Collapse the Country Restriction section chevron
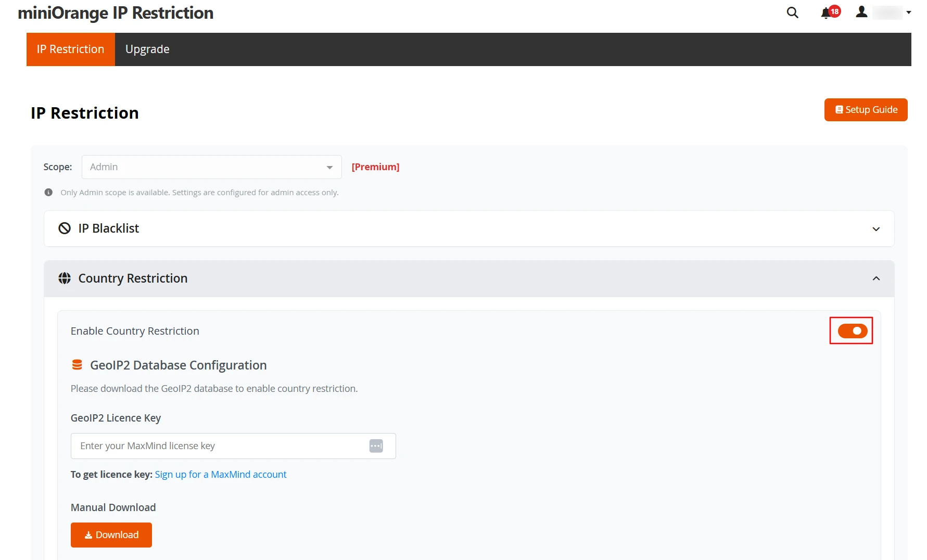This screenshot has height=560, width=927. (876, 278)
